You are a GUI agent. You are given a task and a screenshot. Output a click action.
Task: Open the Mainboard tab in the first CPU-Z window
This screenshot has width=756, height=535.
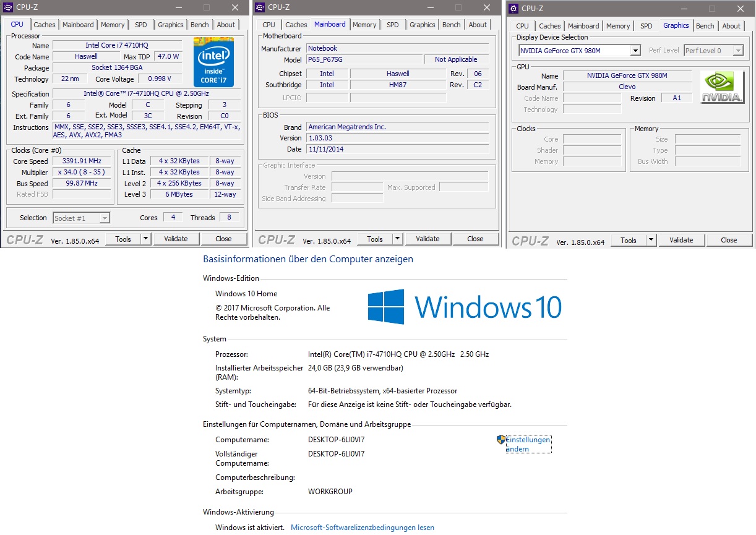(78, 25)
